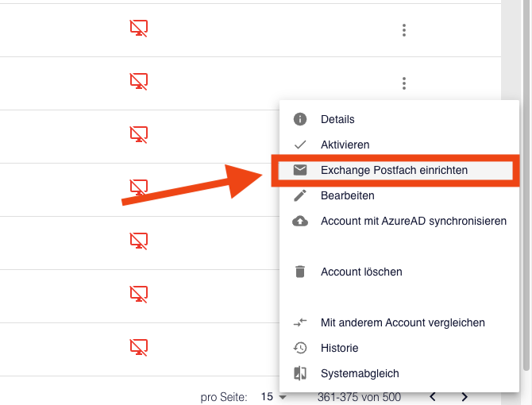This screenshot has width=532, height=405.
Task: Choose "Account mit AzureAD synchronisieren" entry
Action: (413, 221)
